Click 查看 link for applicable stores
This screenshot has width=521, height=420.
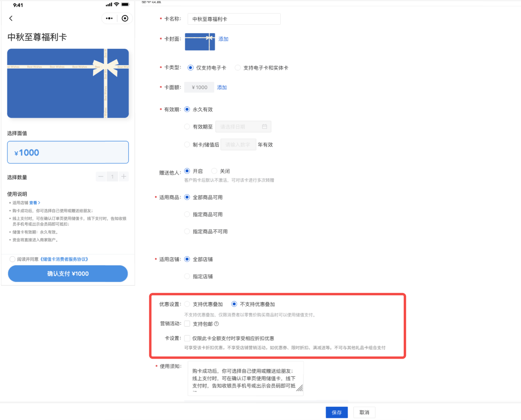click(35, 203)
